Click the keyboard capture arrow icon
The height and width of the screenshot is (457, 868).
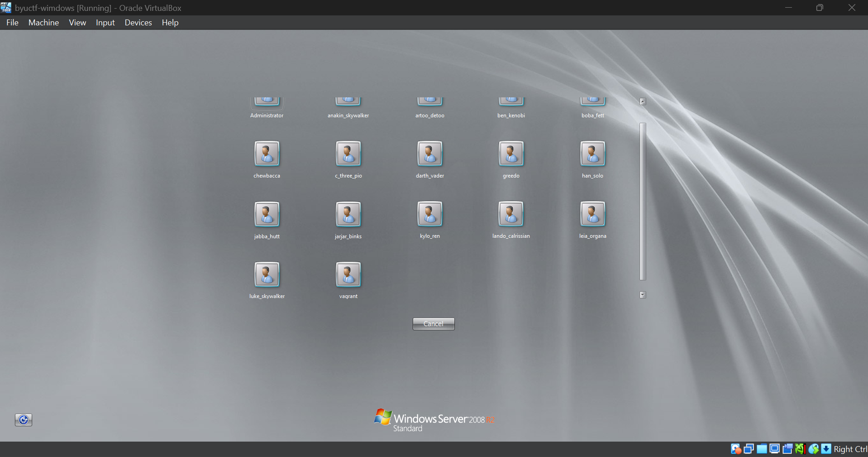pyautogui.click(x=826, y=449)
